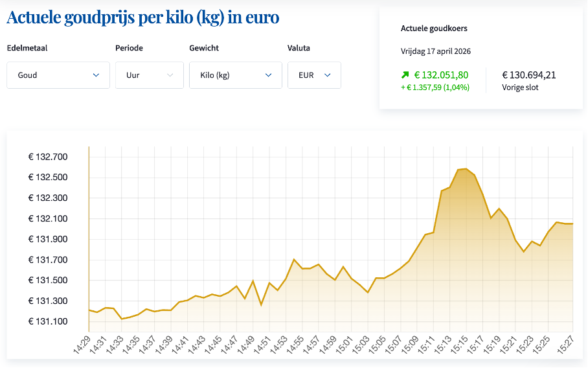Click the Actuele goudkoers card title

[x=434, y=29]
